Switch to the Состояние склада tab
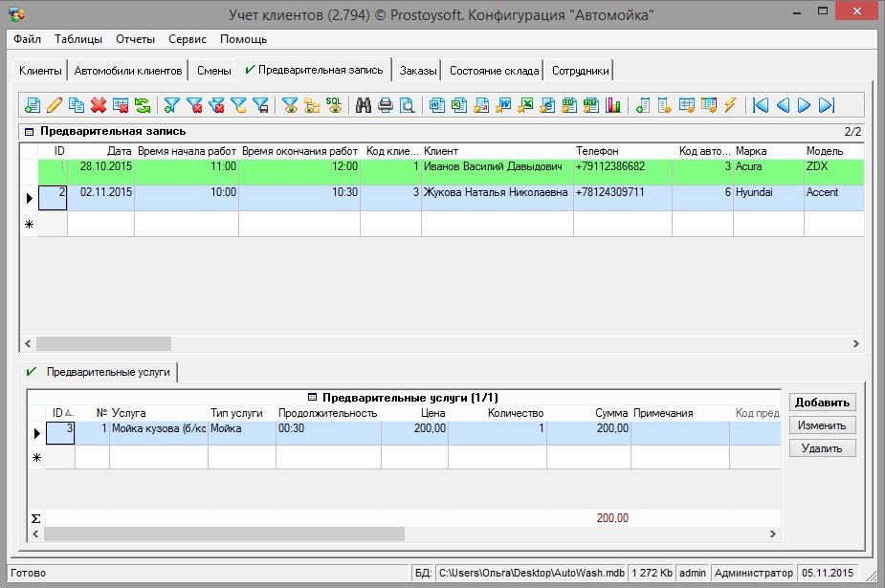Viewport: 885px width, 588px height. point(495,71)
